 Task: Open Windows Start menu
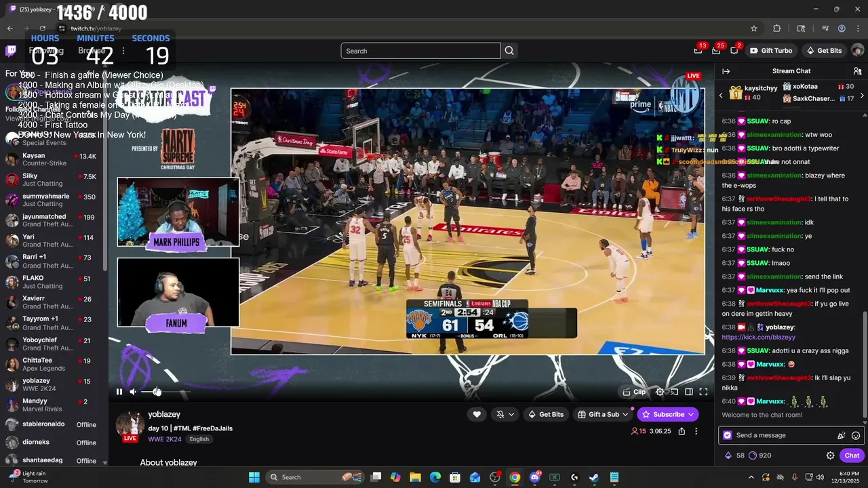pos(254,477)
